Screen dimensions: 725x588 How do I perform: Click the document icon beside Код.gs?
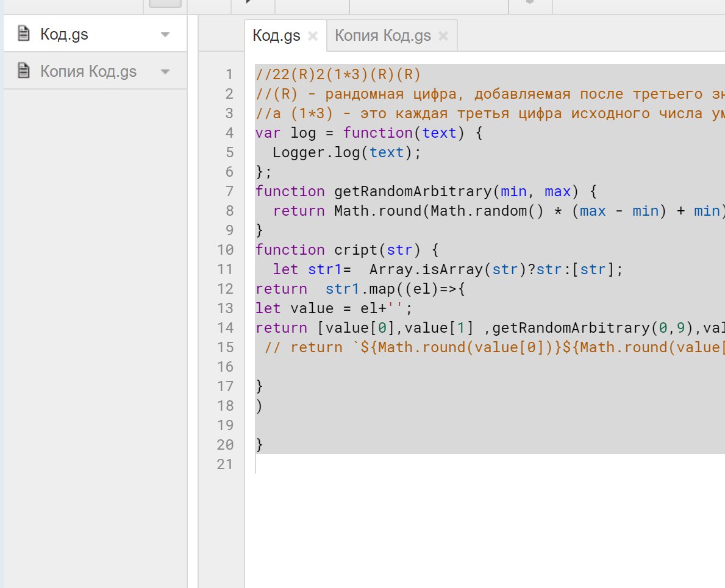(x=24, y=34)
